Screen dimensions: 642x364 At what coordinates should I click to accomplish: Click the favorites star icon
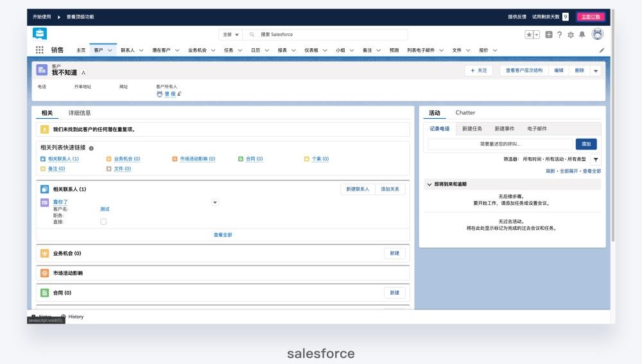[529, 35]
